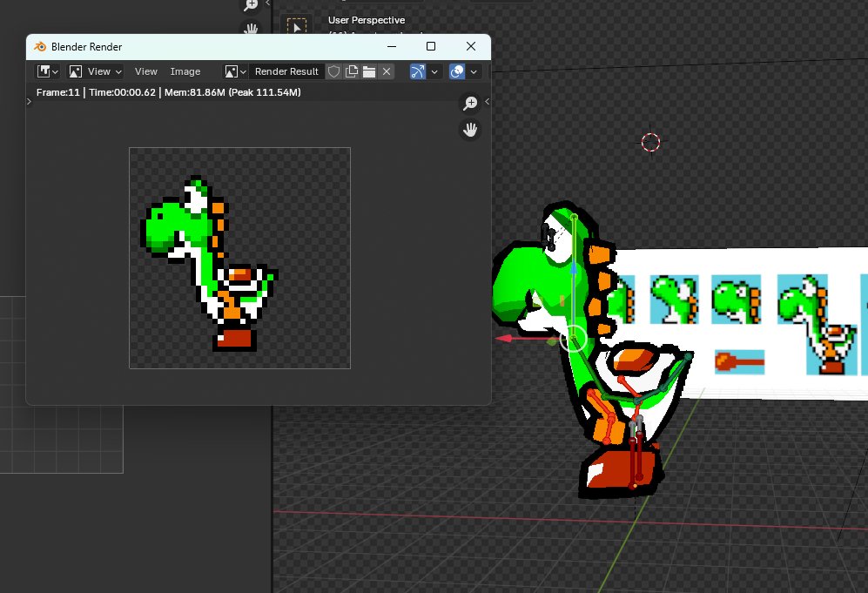Click the pan hand icon in image editor
Screen dimensions: 868x593
point(470,130)
